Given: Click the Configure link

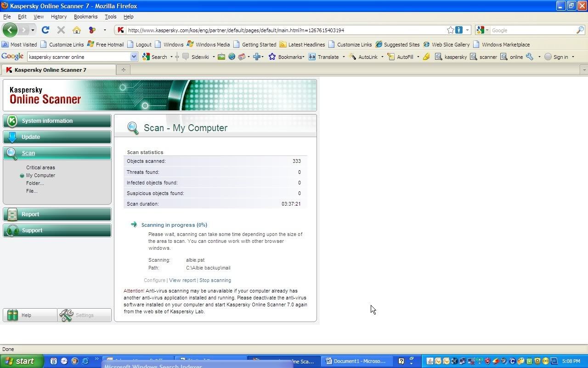Looking at the screenshot, I should (x=154, y=280).
